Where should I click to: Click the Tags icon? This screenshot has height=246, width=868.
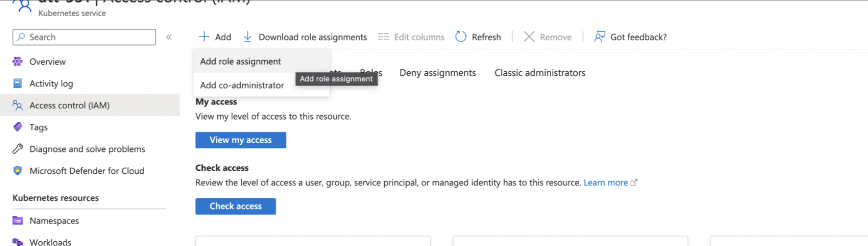point(18,127)
